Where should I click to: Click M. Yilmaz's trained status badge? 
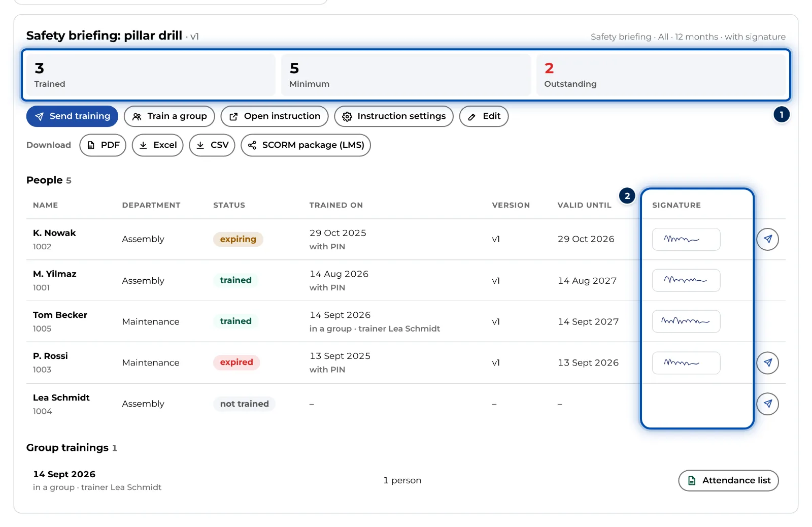[x=235, y=280]
